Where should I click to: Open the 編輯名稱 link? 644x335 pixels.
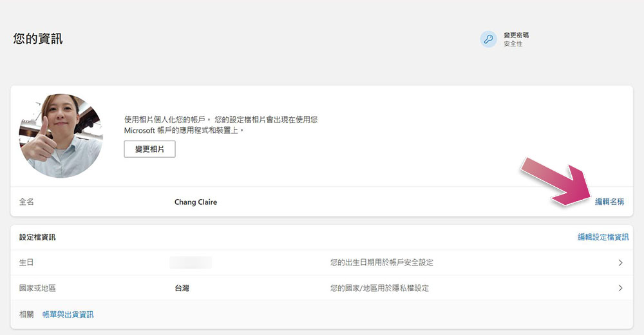coord(609,202)
